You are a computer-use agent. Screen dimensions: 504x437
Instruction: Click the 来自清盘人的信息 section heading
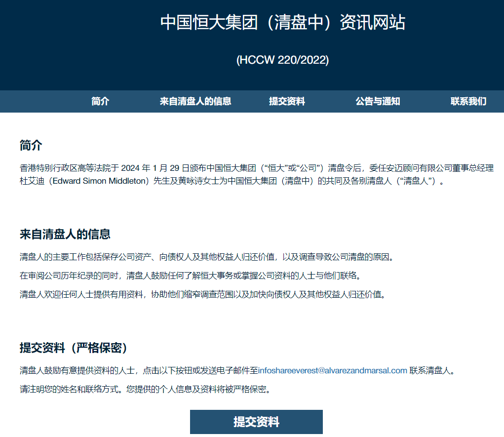click(x=65, y=234)
